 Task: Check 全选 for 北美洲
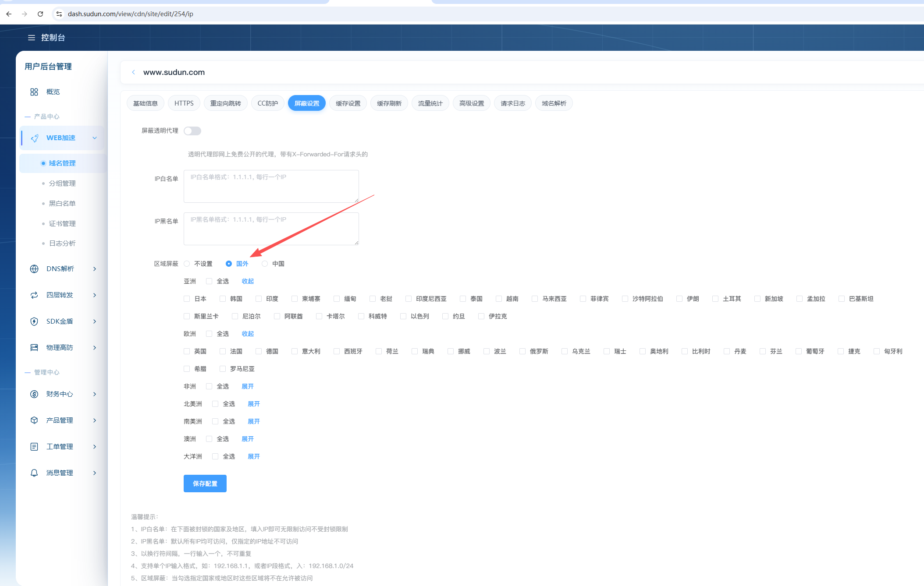point(215,404)
